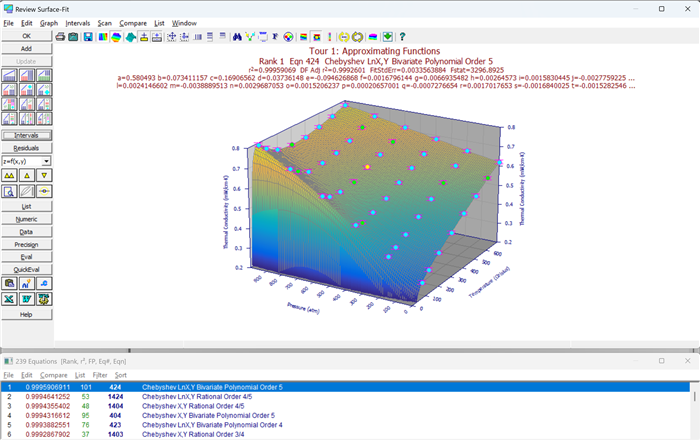The image size is (700, 440).
Task: Toggle the rainbow gradient surface toolbar button
Action: click(x=103, y=37)
